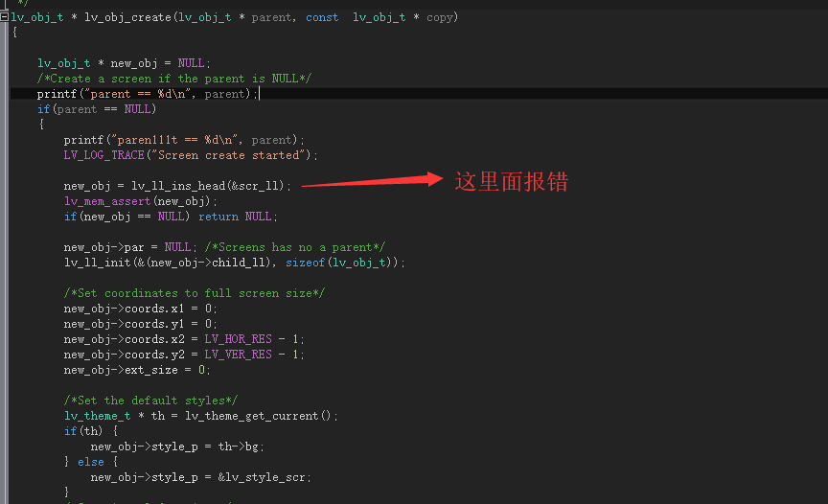Click the LV_HOR_RES constant
The image size is (828, 504).
239,339
